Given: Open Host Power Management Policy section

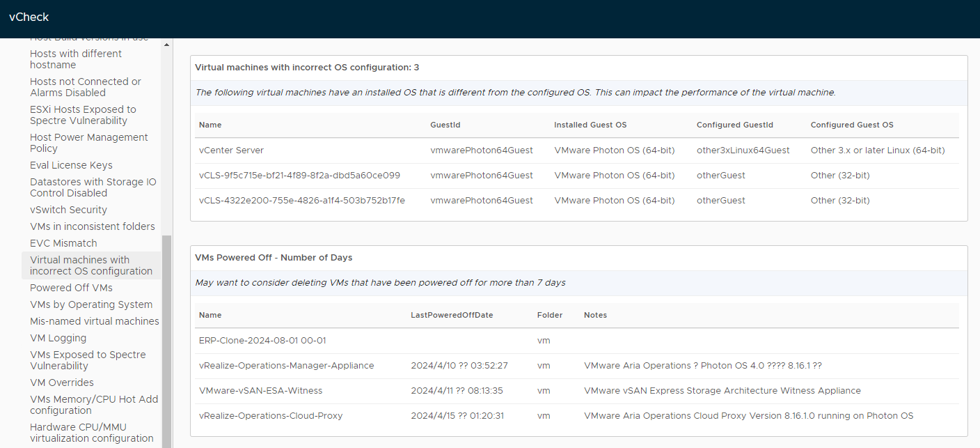Looking at the screenshot, I should (x=89, y=143).
